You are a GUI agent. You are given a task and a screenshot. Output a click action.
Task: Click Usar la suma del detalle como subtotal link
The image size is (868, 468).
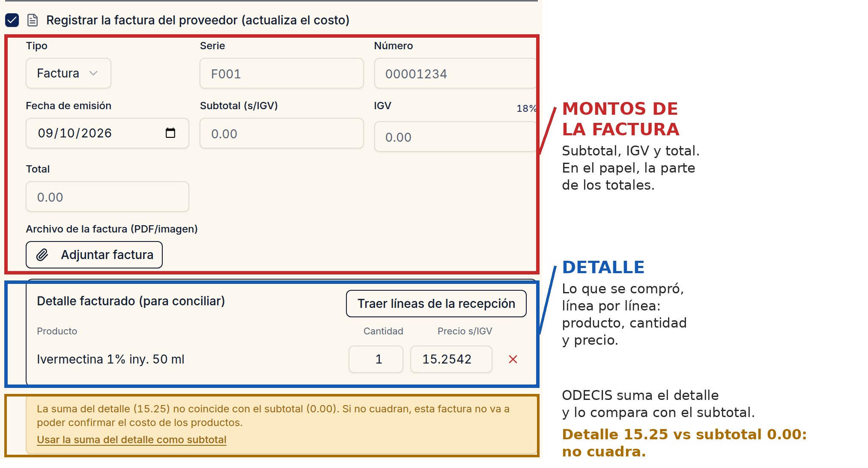tap(131, 440)
